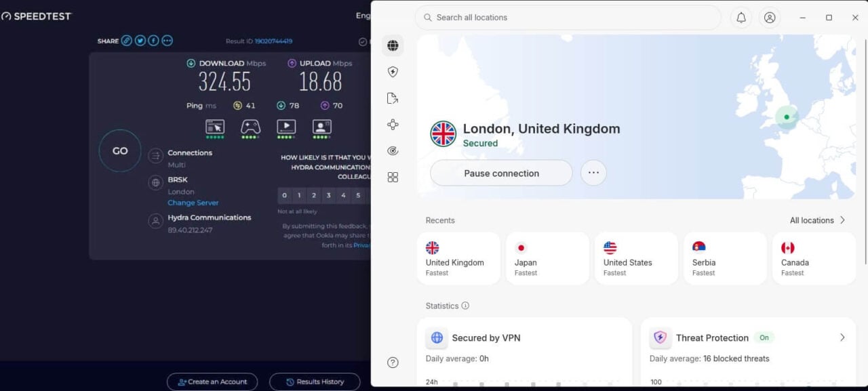Click the upload latency icon beside 70
Screen dimensions: 868x391
[x=324, y=106]
